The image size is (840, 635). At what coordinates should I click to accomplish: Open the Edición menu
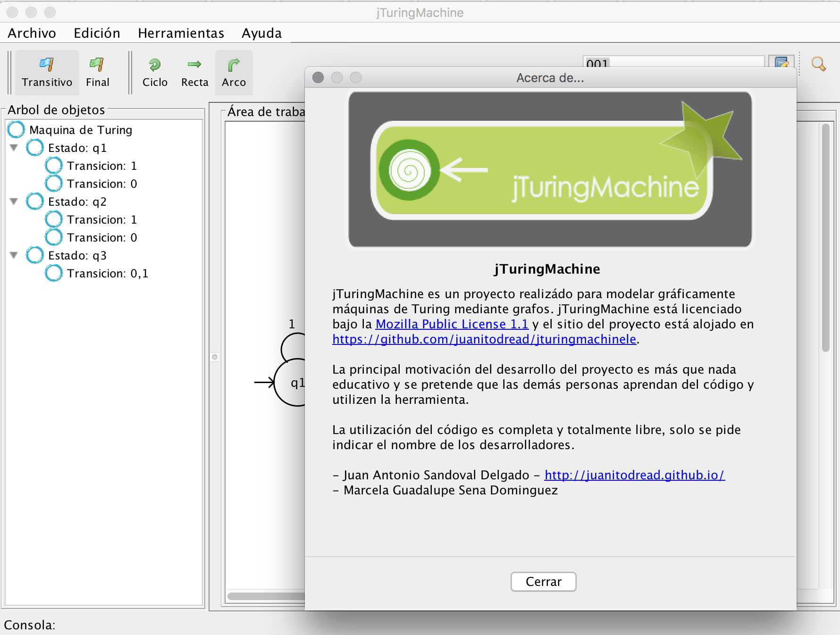click(97, 33)
